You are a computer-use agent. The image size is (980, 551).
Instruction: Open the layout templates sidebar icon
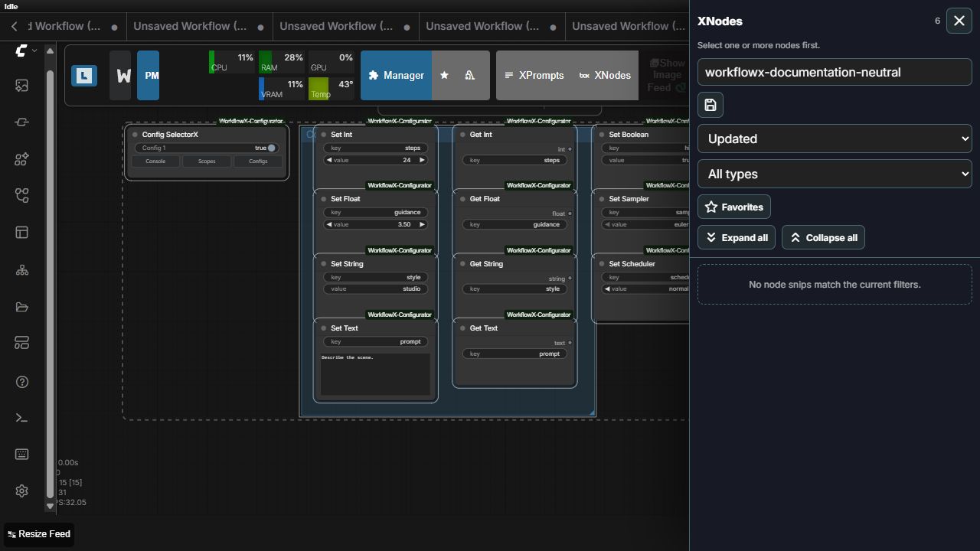click(22, 233)
